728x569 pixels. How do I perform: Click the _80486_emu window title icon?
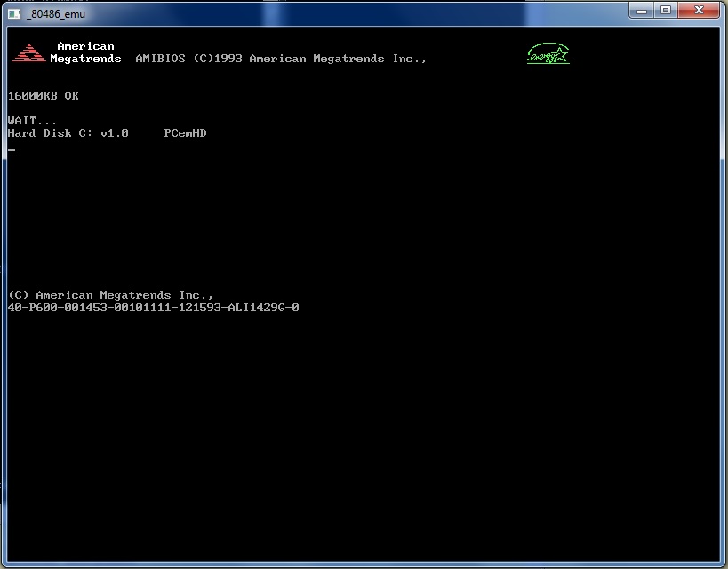[14, 14]
